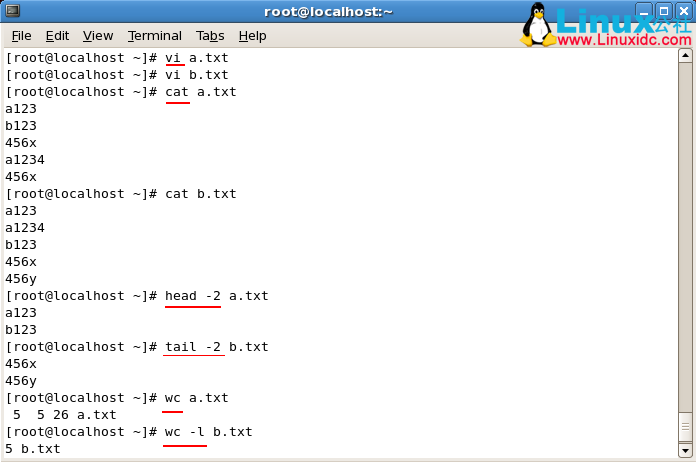
Task: Open the Help menu
Action: click(x=252, y=36)
